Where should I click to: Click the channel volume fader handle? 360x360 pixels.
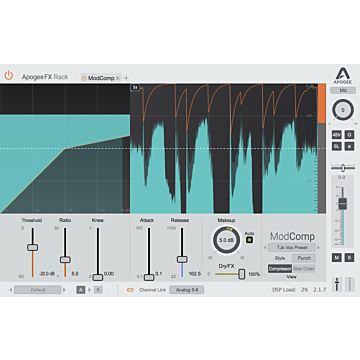(343, 203)
